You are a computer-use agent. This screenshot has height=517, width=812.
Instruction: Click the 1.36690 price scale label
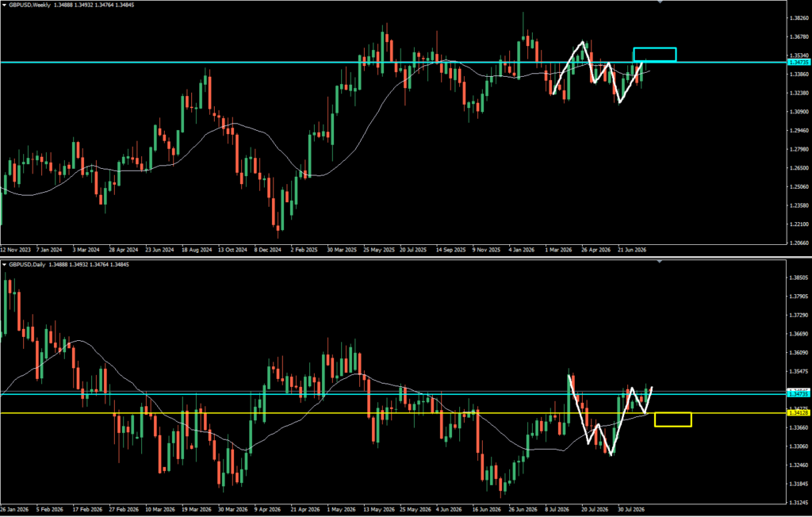tap(799, 334)
